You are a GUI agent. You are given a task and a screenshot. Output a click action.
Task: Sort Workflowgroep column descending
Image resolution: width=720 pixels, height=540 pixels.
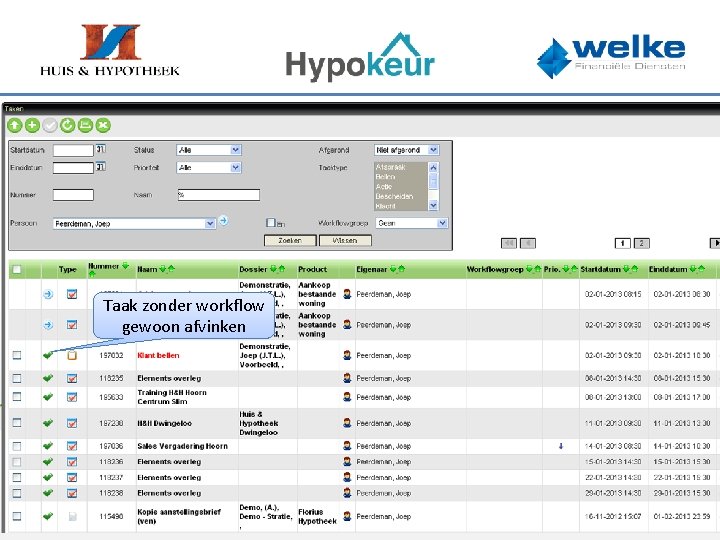529,269
